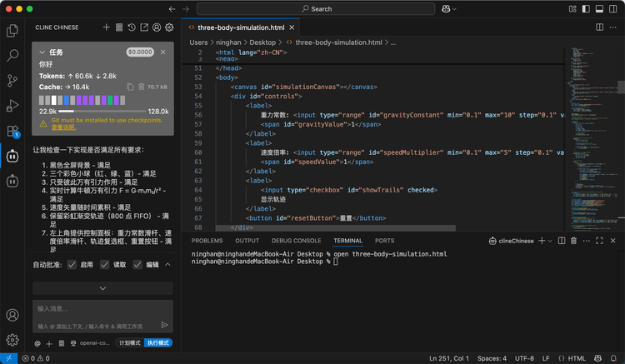Open the second robot icon in activity bar
This screenshot has width=625, height=364.
click(x=12, y=182)
